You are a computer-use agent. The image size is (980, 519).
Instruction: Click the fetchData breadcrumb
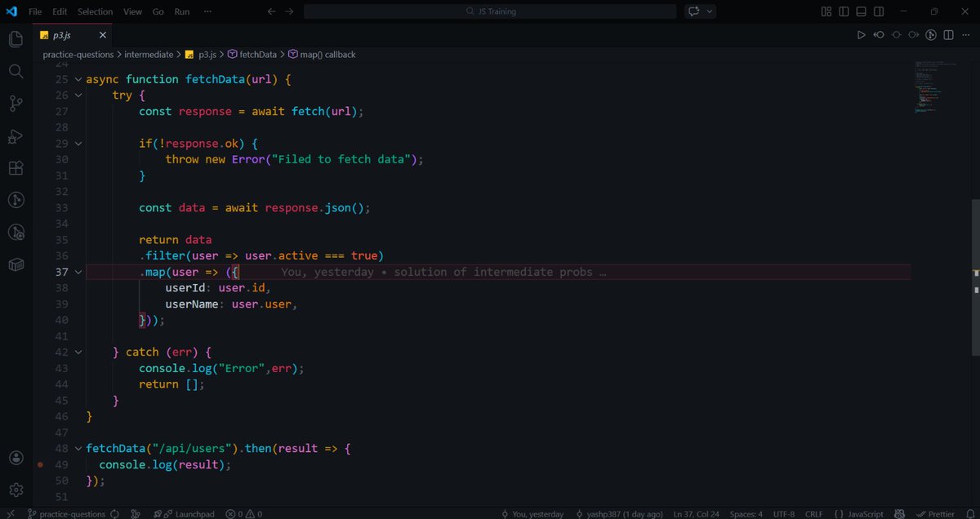[x=253, y=55]
